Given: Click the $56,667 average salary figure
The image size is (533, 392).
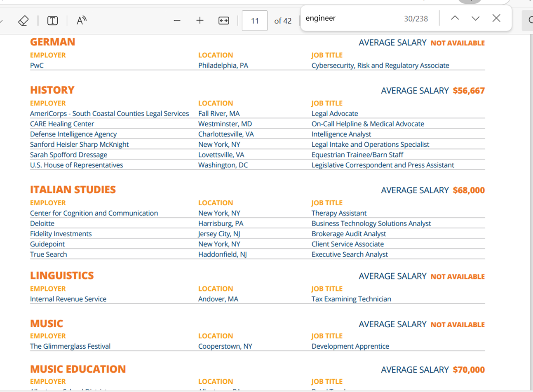Looking at the screenshot, I should pyautogui.click(x=469, y=91).
